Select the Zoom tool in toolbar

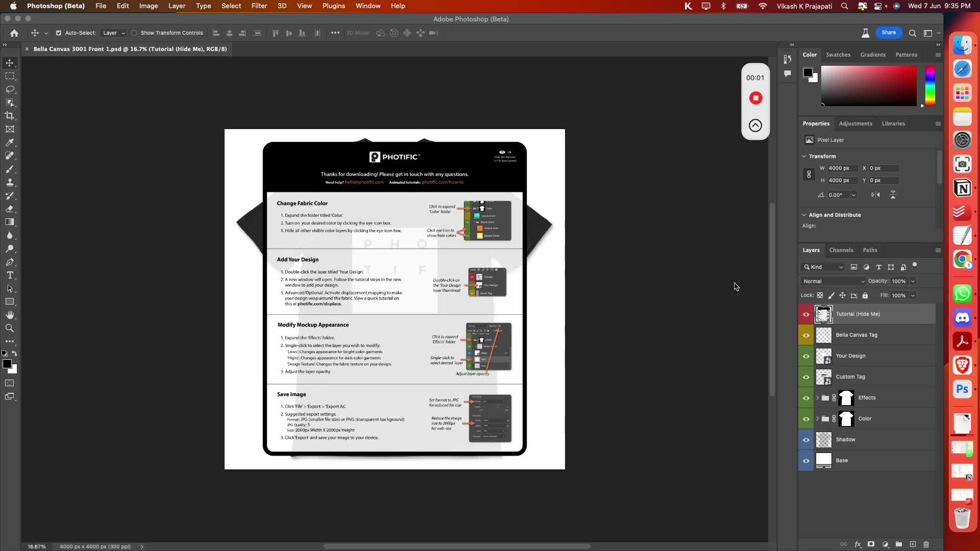[x=10, y=328]
